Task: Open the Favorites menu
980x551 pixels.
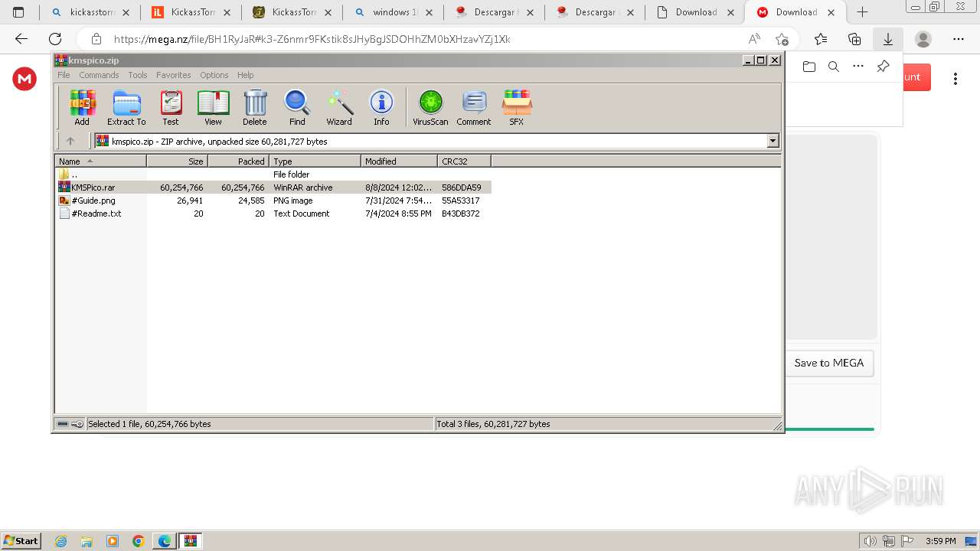Action: 174,75
